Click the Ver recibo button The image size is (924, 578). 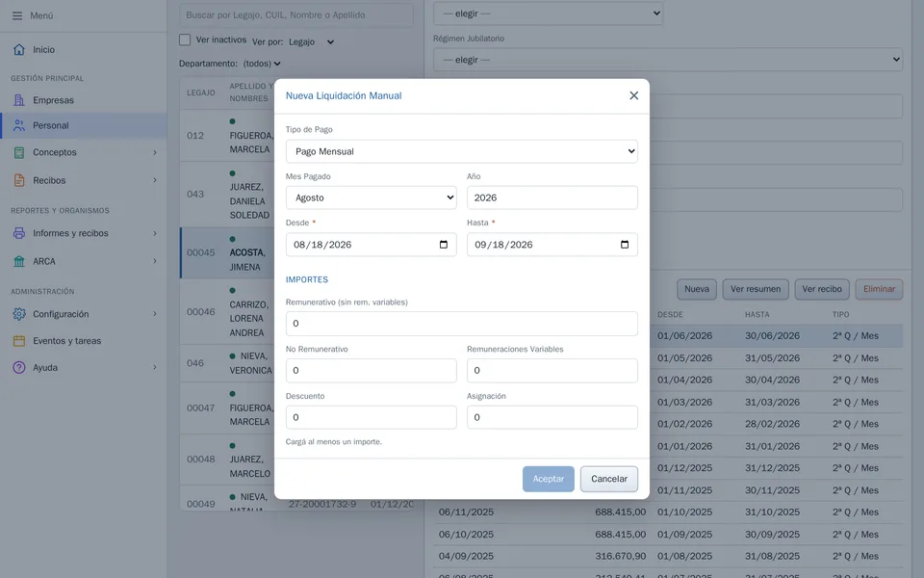(822, 289)
